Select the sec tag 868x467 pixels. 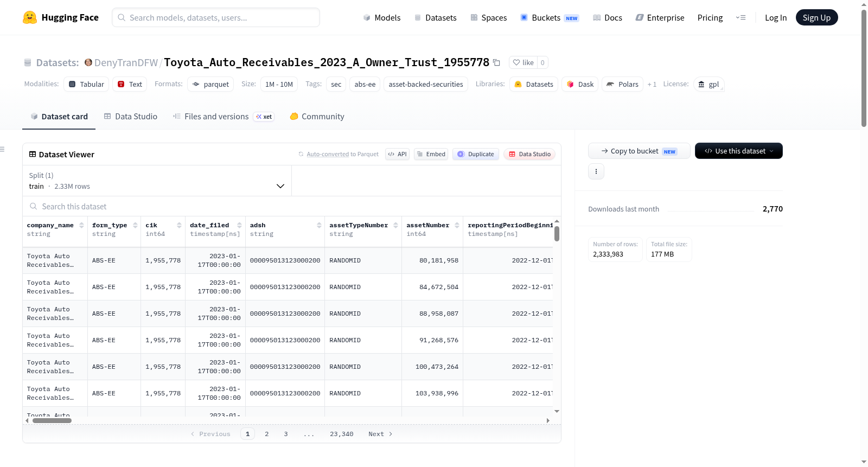tap(336, 84)
